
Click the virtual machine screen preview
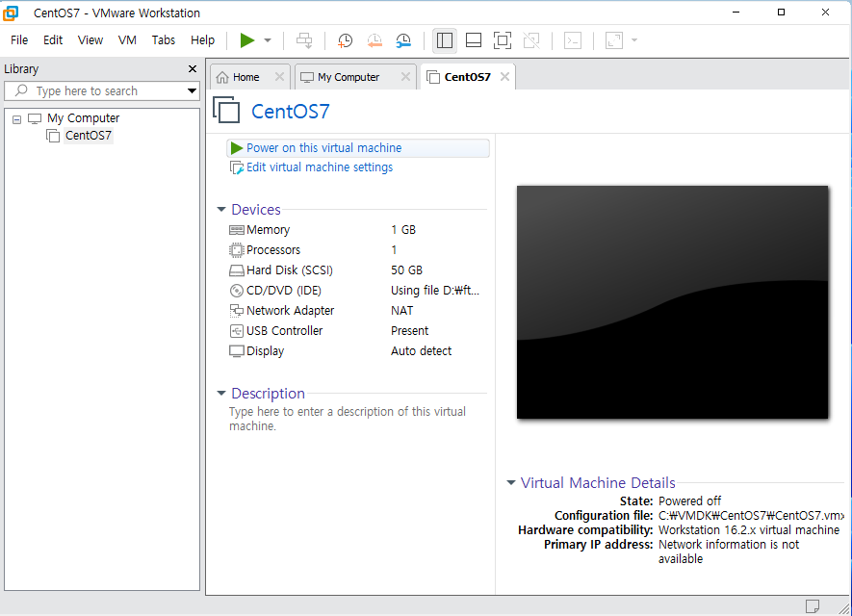point(672,302)
